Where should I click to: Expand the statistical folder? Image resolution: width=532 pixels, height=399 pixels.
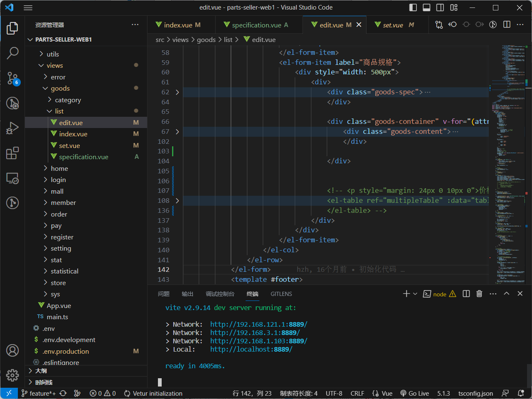point(86,271)
